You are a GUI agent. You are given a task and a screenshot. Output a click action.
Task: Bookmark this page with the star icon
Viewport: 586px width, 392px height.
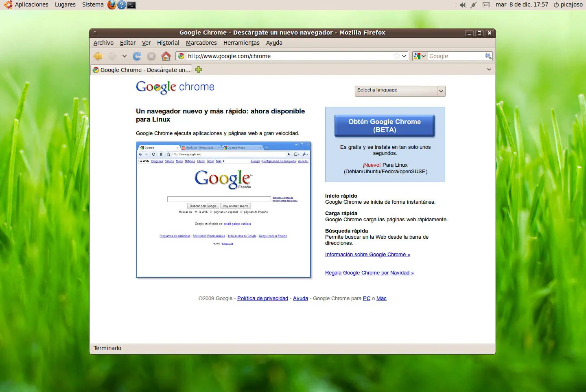pyautogui.click(x=397, y=56)
